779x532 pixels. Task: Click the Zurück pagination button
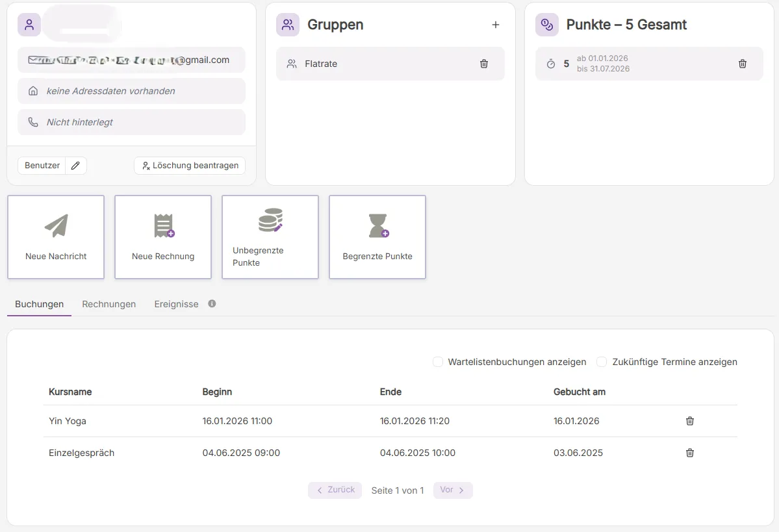point(335,490)
